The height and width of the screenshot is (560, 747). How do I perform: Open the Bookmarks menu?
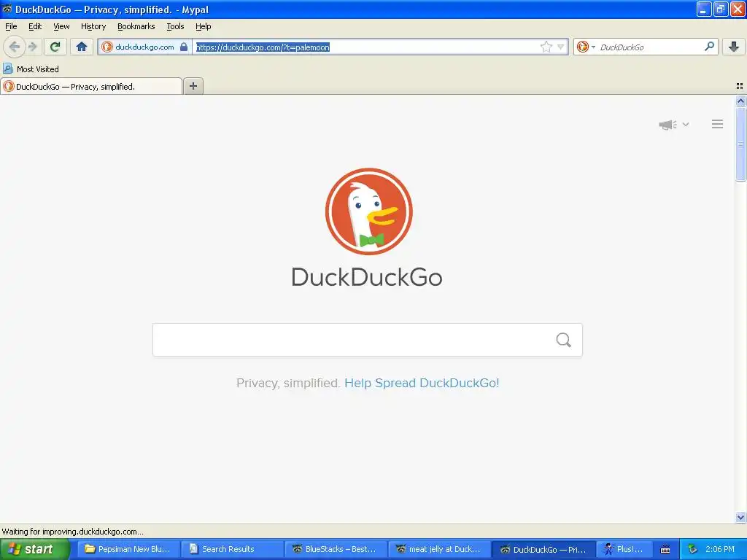pyautogui.click(x=136, y=27)
